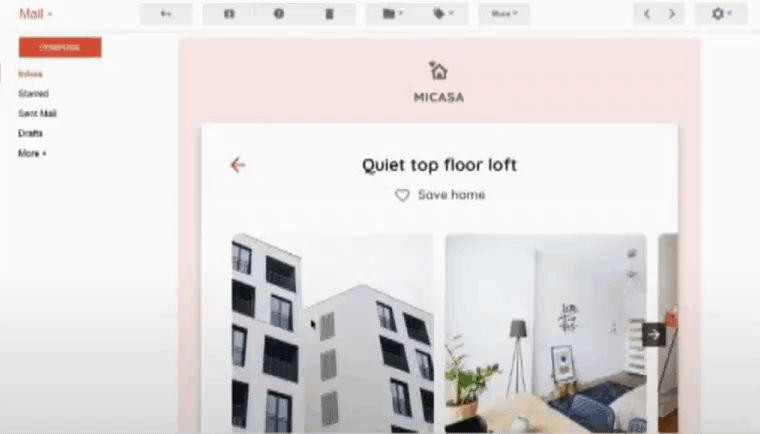The height and width of the screenshot is (434, 760).
Task: Open the Labels tag dropdown
Action: [x=443, y=14]
